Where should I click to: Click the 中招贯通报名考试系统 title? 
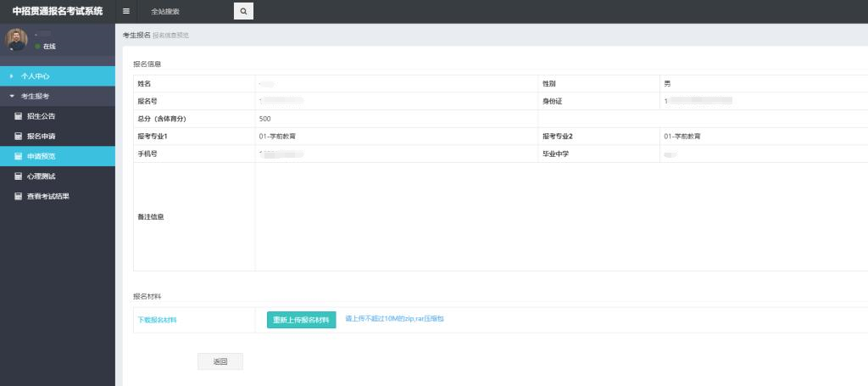tap(58, 11)
